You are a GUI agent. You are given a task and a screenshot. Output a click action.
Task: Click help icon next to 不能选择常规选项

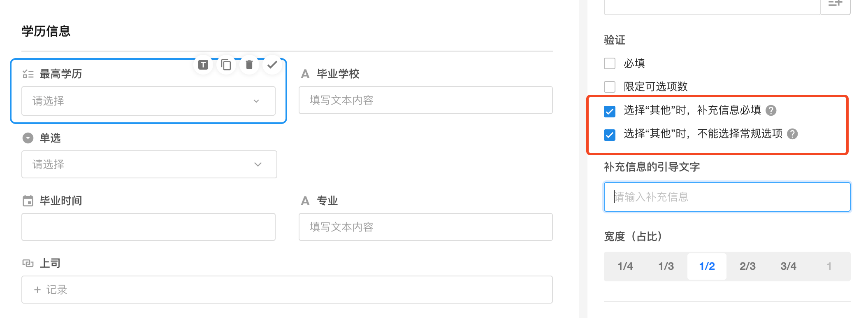[792, 134]
